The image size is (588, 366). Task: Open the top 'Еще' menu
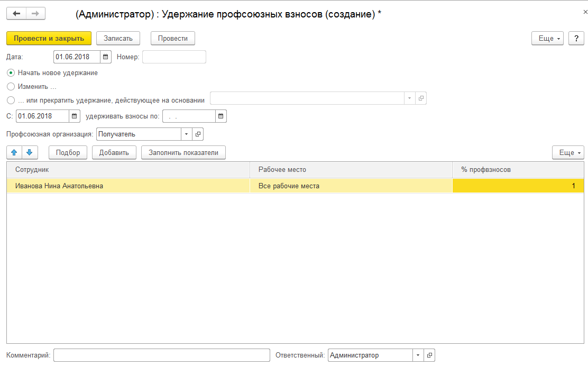(548, 38)
